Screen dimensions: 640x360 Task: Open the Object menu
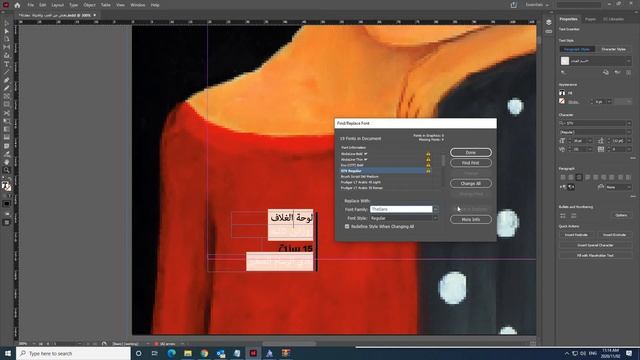pos(89,5)
